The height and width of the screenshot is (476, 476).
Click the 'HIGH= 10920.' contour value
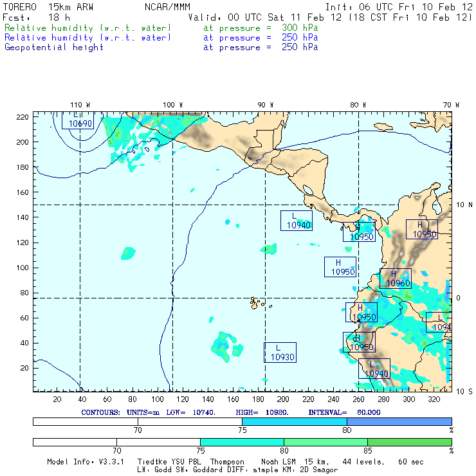pyautogui.click(x=262, y=412)
